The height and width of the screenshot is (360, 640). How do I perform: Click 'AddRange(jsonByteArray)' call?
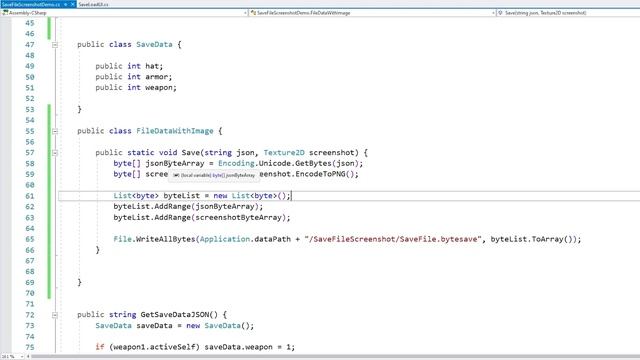(x=209, y=207)
